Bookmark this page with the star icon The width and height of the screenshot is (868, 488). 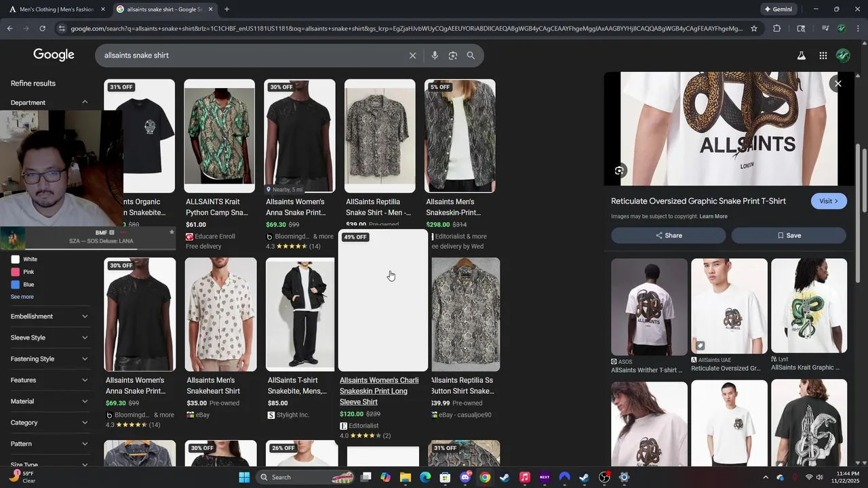click(753, 28)
